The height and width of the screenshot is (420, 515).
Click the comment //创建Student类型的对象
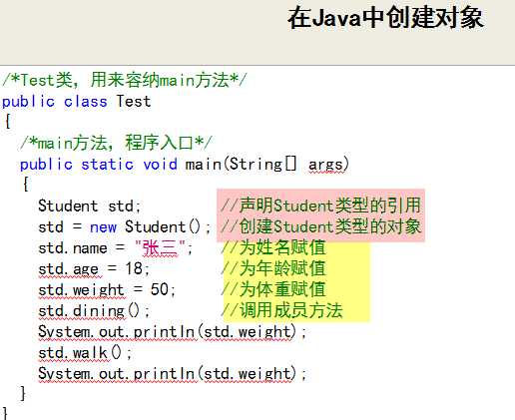point(320,226)
